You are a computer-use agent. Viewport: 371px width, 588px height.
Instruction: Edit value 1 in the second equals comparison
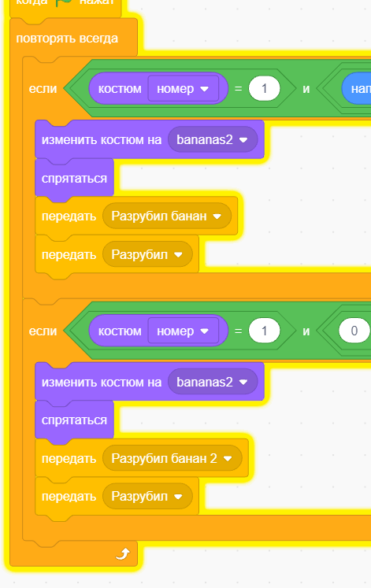[264, 331]
